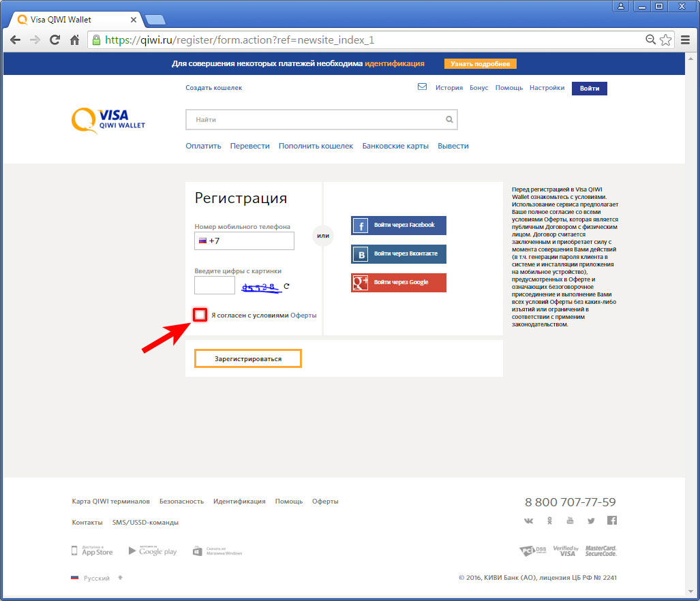This screenshot has height=601, width=700.
Task: Switch to the Visa QIWI Wallet tab
Action: pos(76,20)
